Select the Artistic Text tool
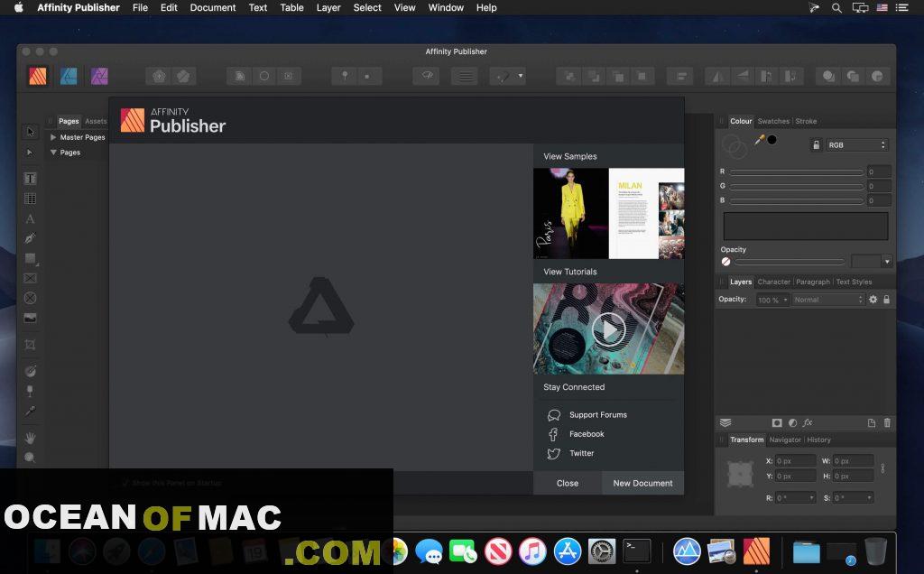Image resolution: width=924 pixels, height=574 pixels. 30,218
